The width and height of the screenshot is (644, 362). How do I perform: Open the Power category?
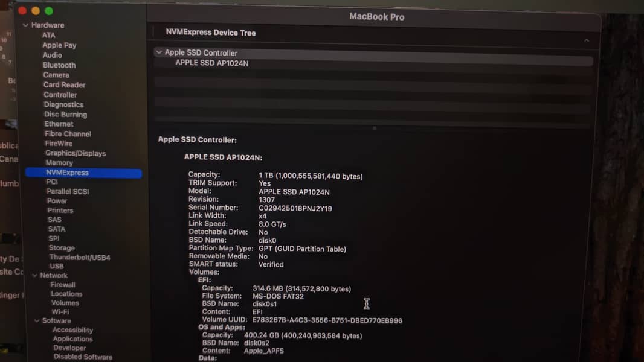pyautogui.click(x=57, y=201)
